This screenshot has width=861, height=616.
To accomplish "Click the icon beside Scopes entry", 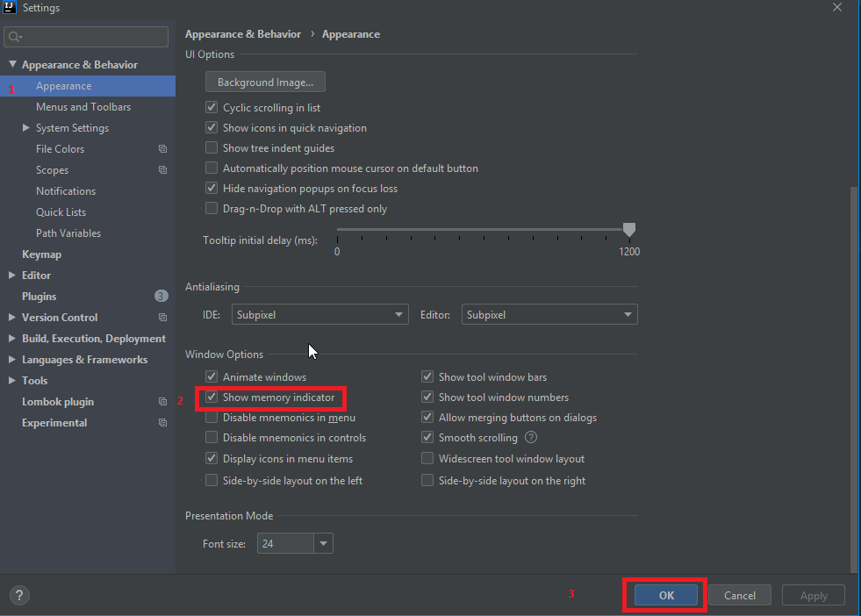I will pyautogui.click(x=162, y=169).
